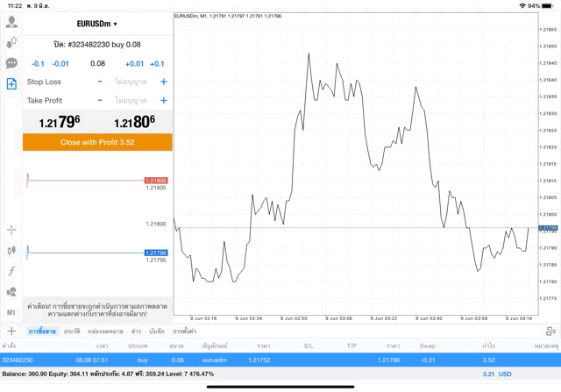
Task: Tap the red ask price label 1.21806
Action: coord(156,181)
